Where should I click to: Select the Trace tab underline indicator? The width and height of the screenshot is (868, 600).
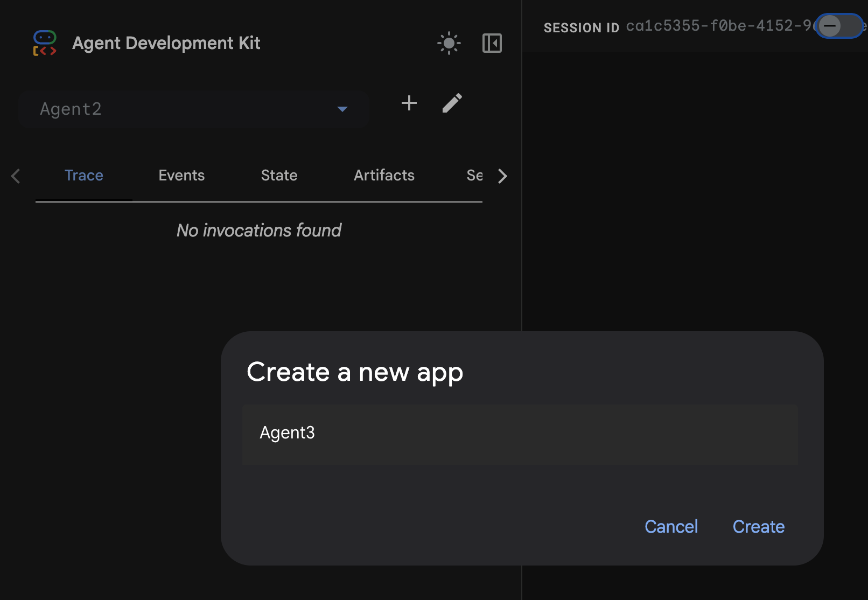point(84,201)
